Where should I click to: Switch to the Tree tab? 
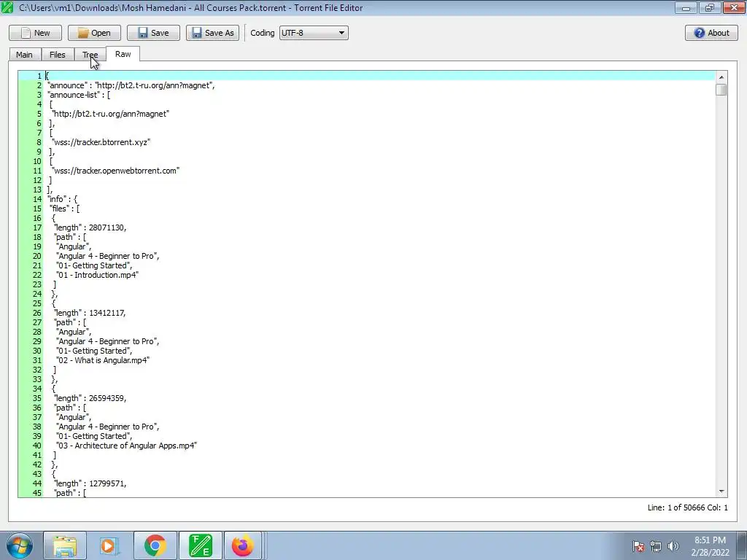(90, 55)
